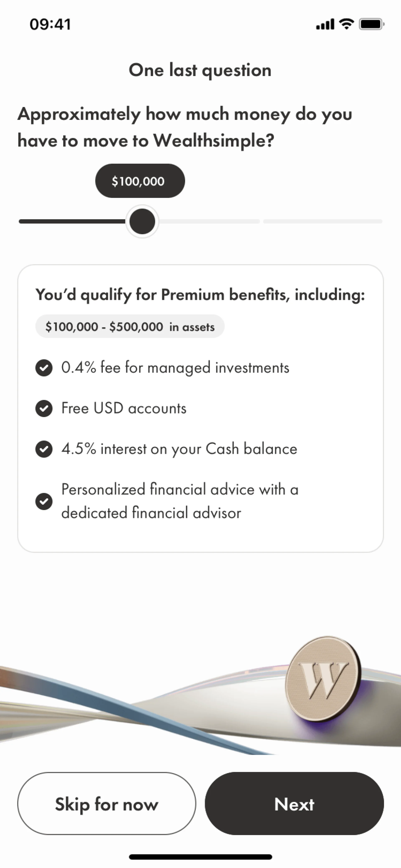Tap the $100,000 value bubble
Image resolution: width=401 pixels, height=868 pixels.
tap(140, 181)
